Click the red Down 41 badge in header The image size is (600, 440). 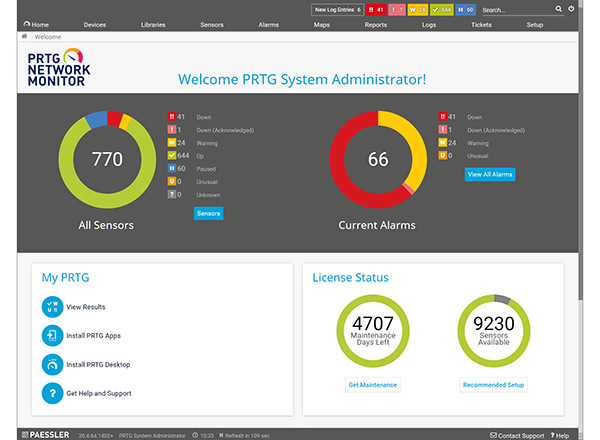[x=376, y=10]
